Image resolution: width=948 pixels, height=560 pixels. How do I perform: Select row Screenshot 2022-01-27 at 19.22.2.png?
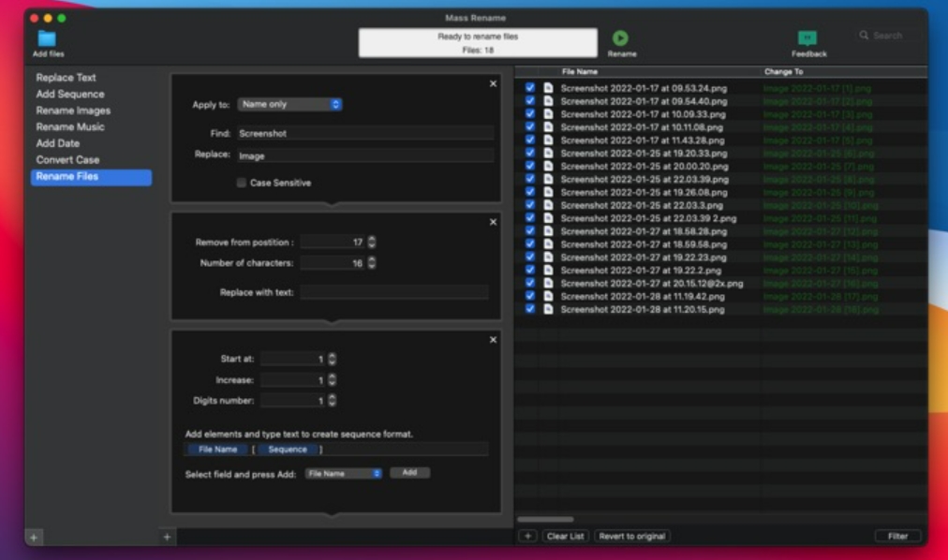click(x=720, y=270)
